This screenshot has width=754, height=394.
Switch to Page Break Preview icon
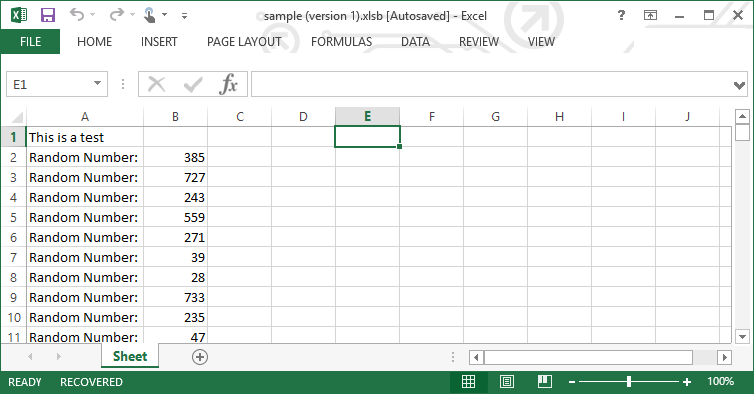click(544, 381)
